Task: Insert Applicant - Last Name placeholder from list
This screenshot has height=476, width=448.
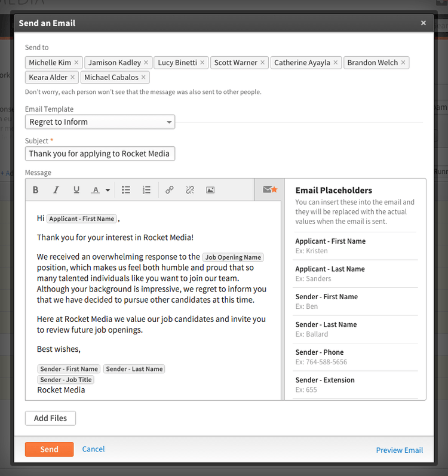Action: click(355, 274)
